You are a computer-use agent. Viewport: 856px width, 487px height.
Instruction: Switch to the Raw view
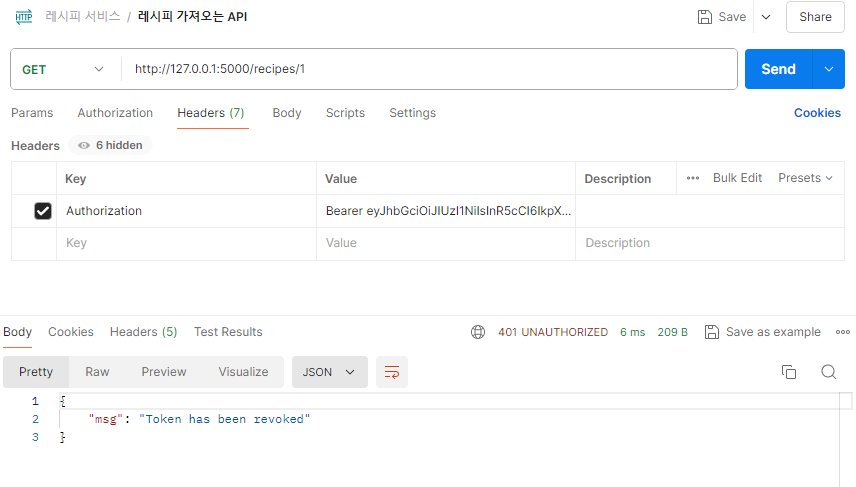pyautogui.click(x=97, y=372)
